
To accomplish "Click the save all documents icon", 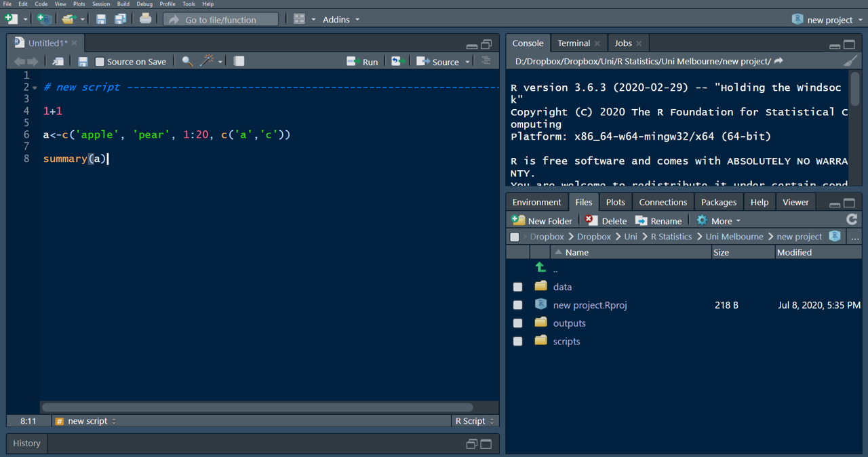I will click(x=120, y=19).
